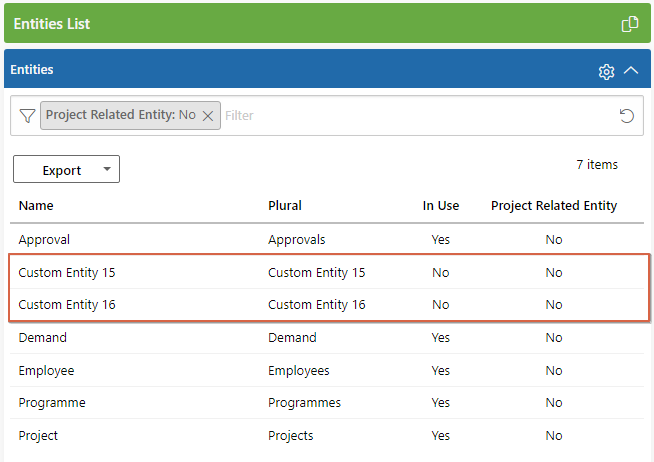Open the Project entity row
The width and height of the screenshot is (654, 462).
pyautogui.click(x=327, y=435)
